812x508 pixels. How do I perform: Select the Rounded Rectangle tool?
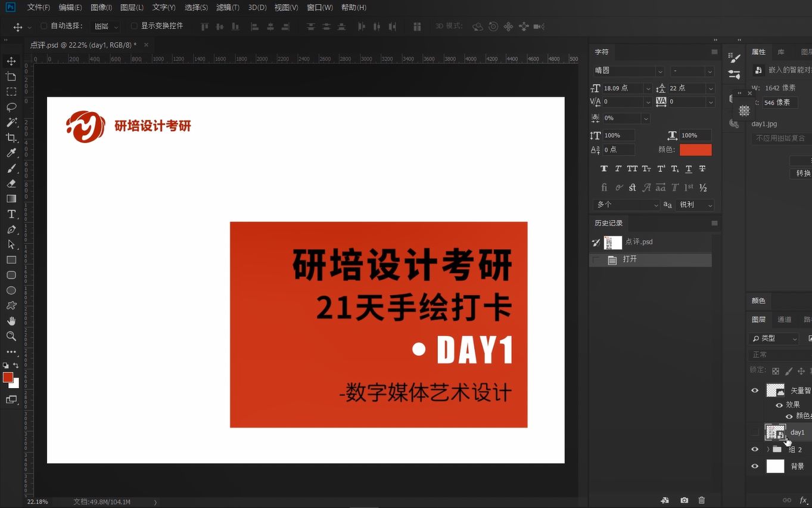[x=11, y=275]
